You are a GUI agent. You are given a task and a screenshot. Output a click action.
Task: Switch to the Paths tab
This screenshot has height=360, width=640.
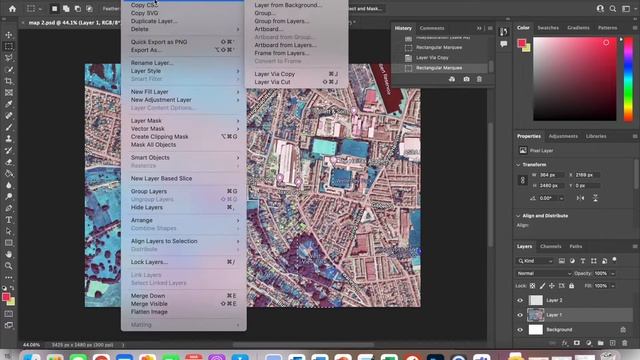(x=576, y=247)
